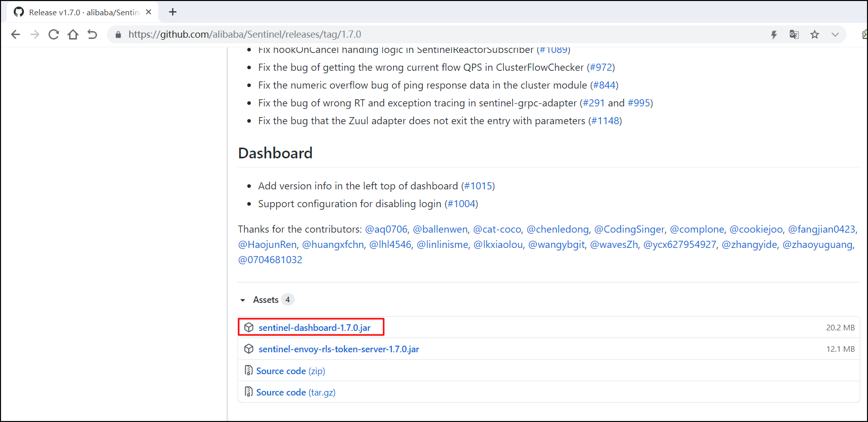Click package icon beside sentinel-dashboard-1.7.0.jar
868x422 pixels.
(249, 327)
